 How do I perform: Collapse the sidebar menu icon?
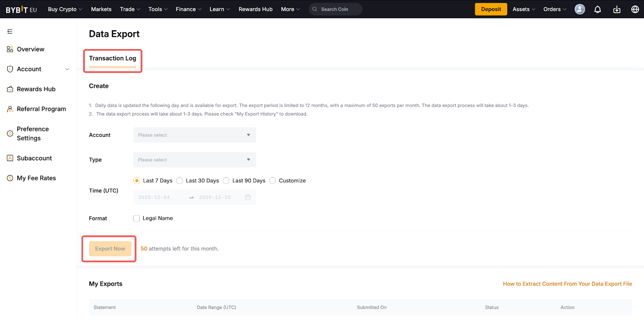pyautogui.click(x=10, y=31)
